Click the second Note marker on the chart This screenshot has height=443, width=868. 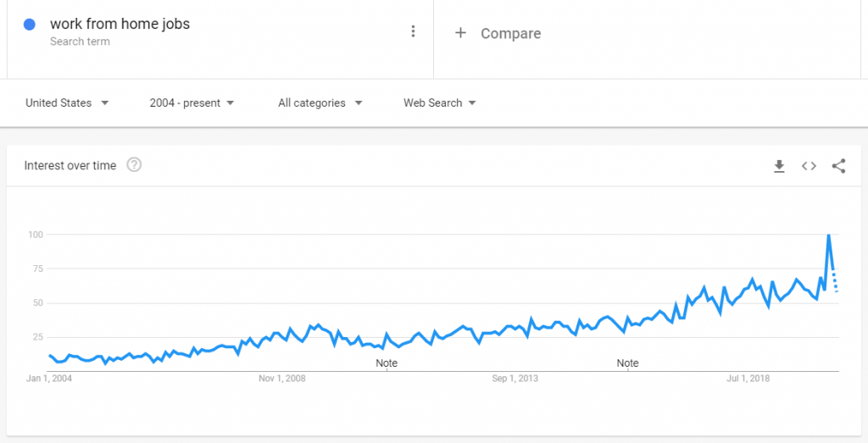point(627,363)
